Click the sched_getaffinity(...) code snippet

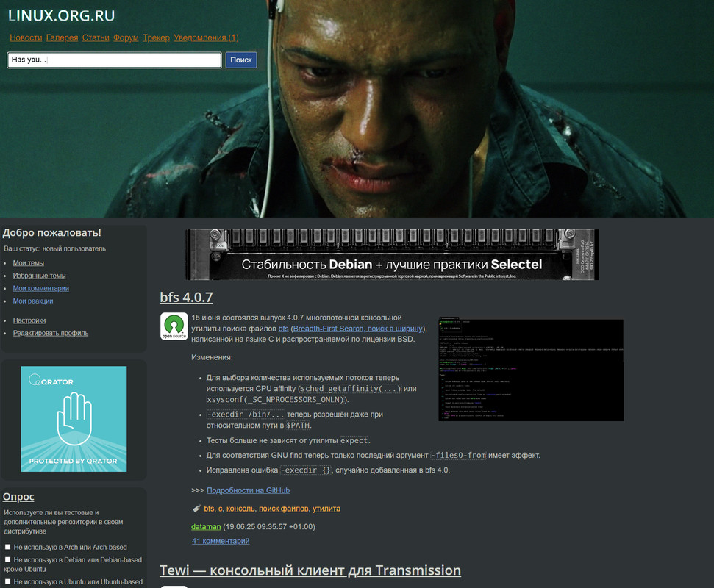tap(350, 389)
